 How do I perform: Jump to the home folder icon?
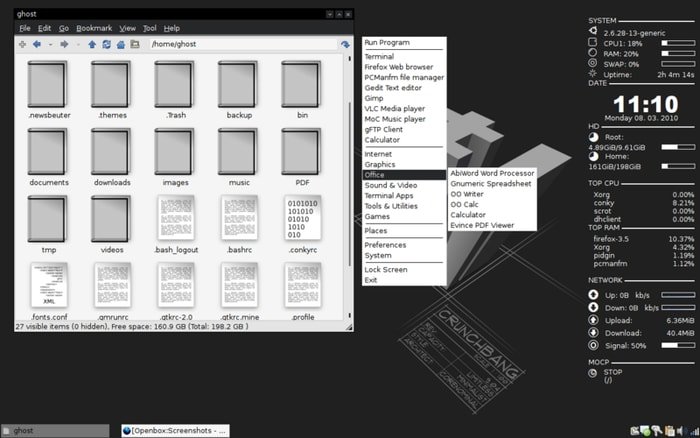click(121, 44)
